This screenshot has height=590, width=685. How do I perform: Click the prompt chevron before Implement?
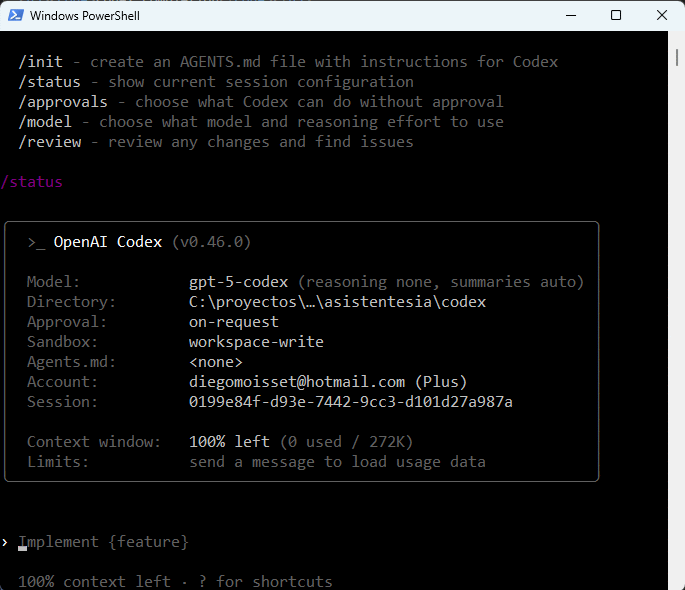5,542
